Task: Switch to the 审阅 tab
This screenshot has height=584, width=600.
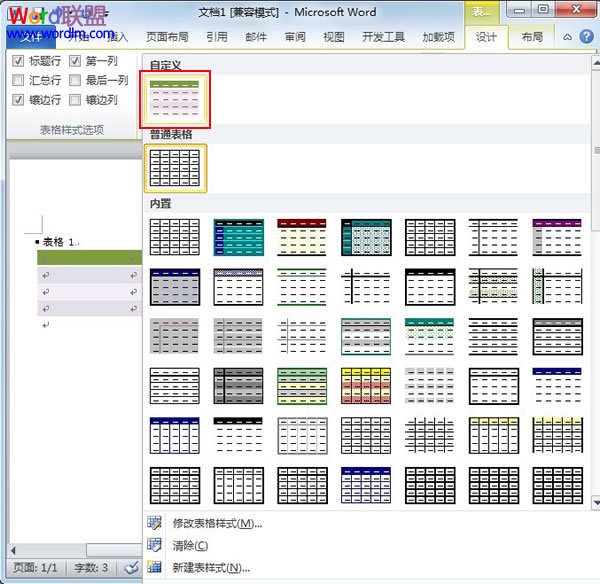Action: pos(295,37)
